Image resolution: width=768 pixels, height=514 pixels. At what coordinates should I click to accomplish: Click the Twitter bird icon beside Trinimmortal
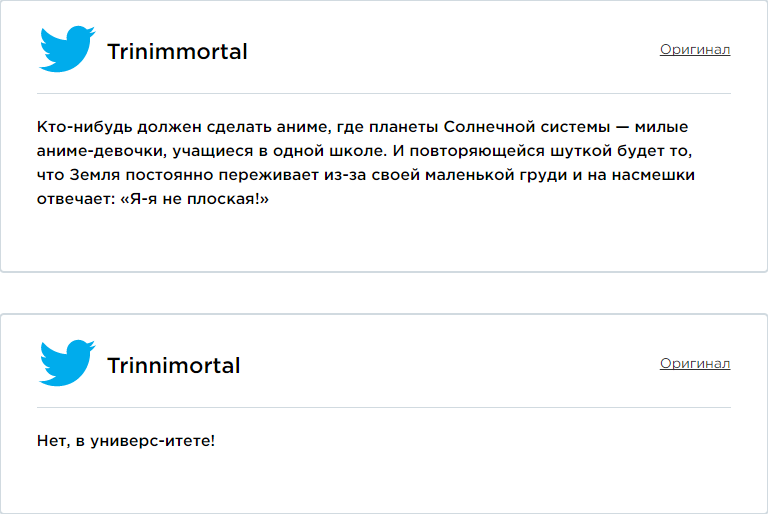coord(67,49)
